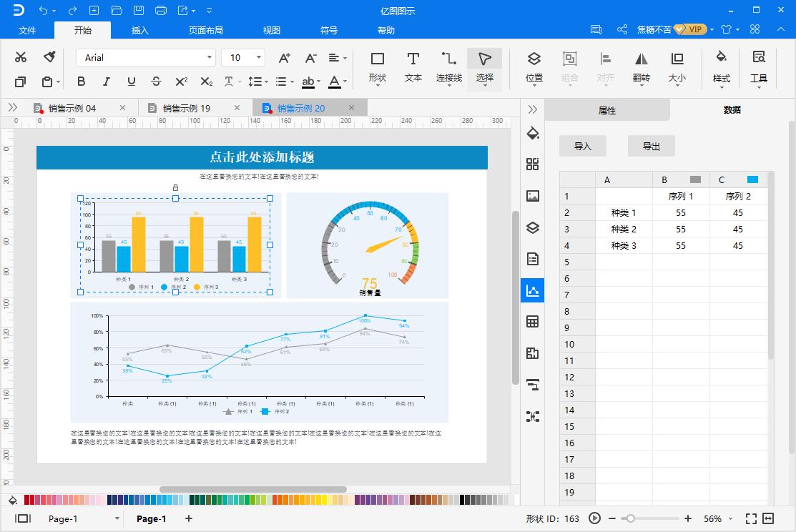Screen dimensions: 796x532
Task: Toggle bold formatting
Action: [81, 82]
